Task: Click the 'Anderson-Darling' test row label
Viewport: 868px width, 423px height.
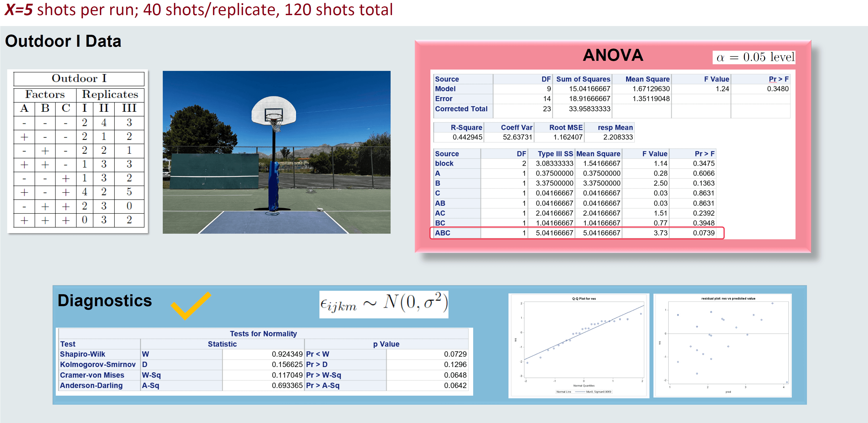Action: pyautogui.click(x=91, y=386)
